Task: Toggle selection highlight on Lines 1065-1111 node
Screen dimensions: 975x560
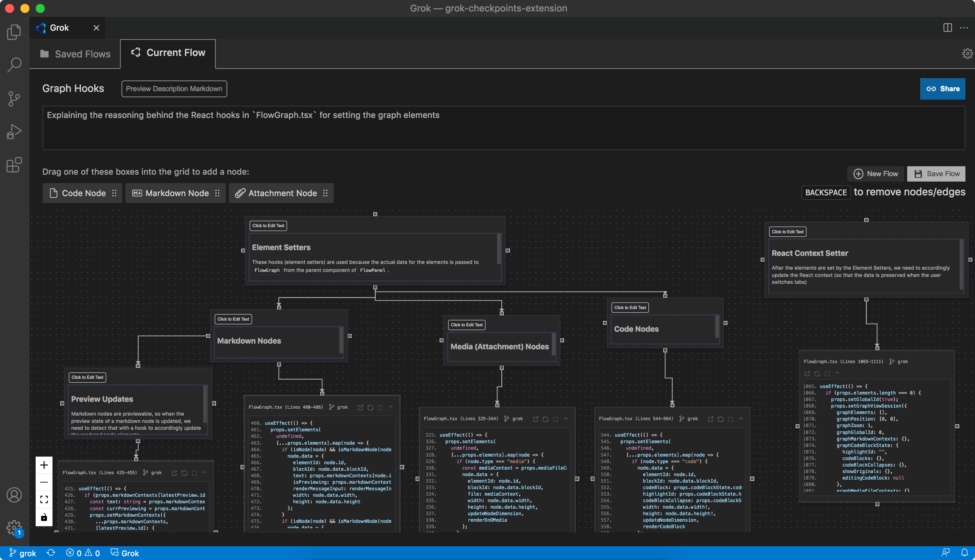Action: tap(827, 374)
